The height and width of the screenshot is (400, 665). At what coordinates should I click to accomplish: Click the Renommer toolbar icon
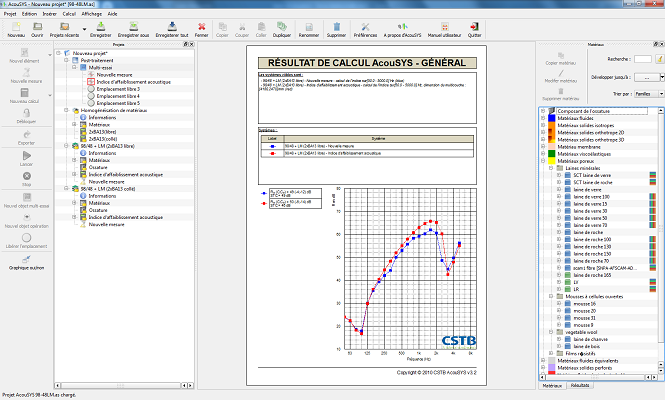point(309,27)
